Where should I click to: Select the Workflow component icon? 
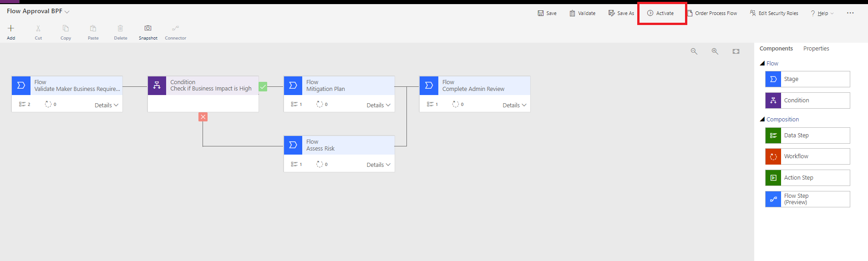pyautogui.click(x=773, y=156)
